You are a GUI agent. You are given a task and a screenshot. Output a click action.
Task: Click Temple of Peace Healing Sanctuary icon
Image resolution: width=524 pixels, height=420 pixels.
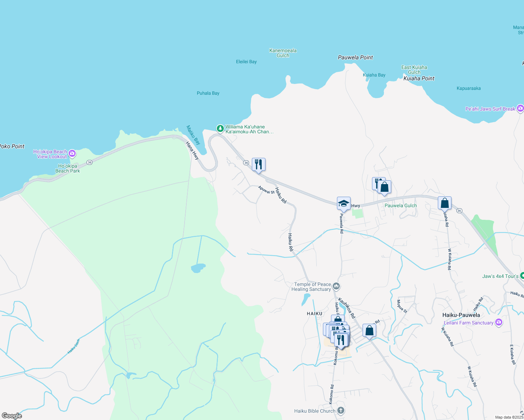[336, 286]
